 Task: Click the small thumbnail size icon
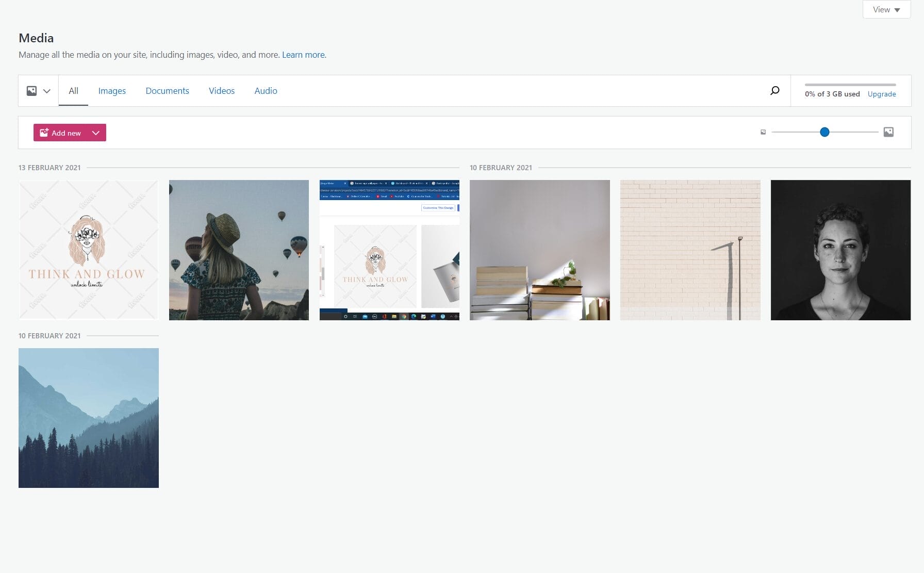click(763, 133)
